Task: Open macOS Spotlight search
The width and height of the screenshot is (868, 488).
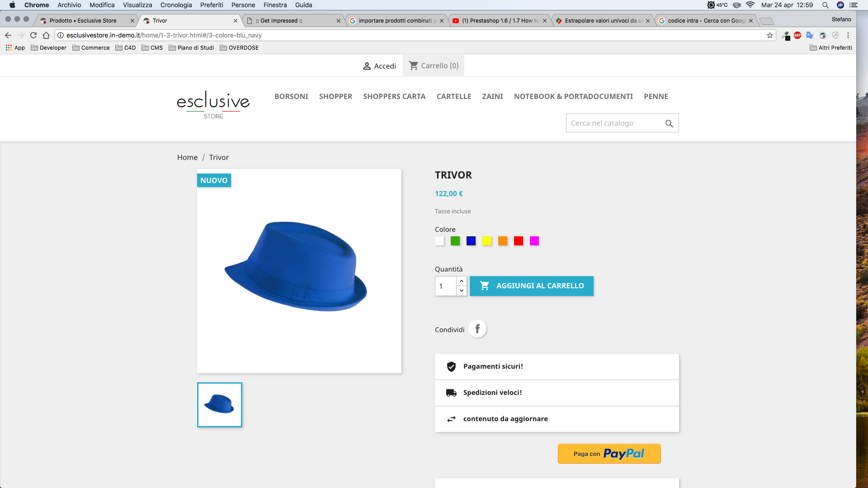Action: (825, 5)
